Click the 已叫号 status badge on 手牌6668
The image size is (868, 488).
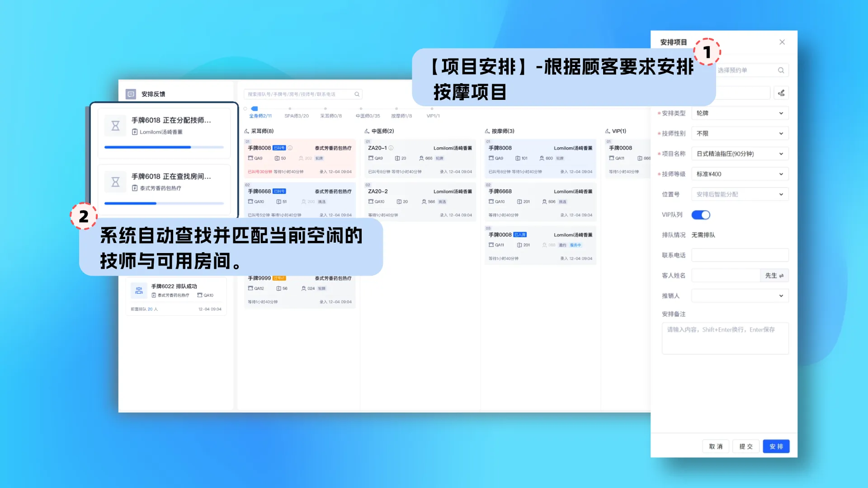point(279,191)
